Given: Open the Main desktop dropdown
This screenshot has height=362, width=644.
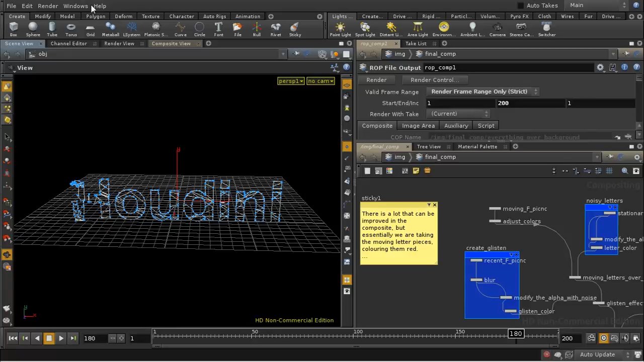Looking at the screenshot, I should tap(596, 5).
